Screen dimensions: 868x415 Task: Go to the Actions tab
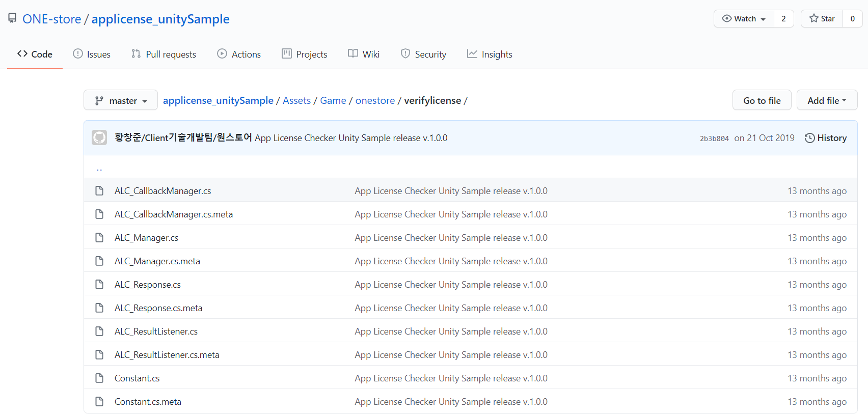coord(239,54)
